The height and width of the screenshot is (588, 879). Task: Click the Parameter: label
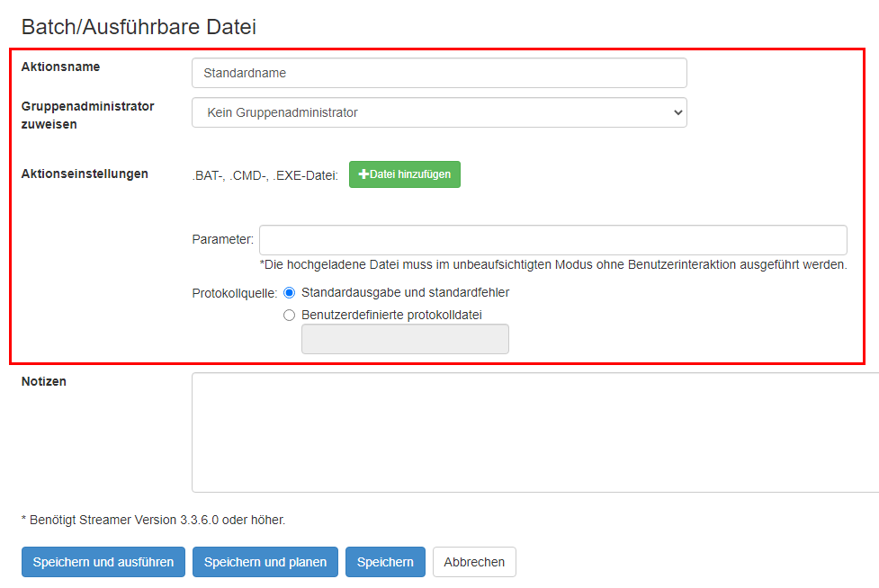222,240
